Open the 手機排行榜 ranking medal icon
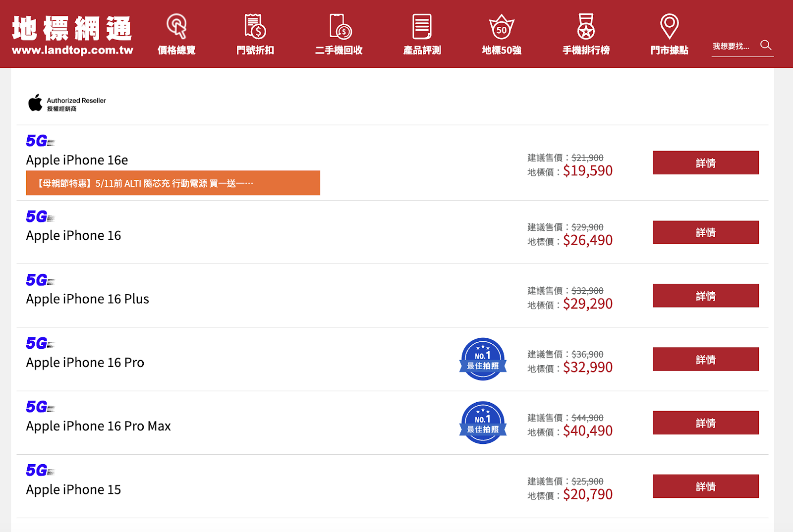The height and width of the screenshot is (532, 793). click(x=586, y=26)
